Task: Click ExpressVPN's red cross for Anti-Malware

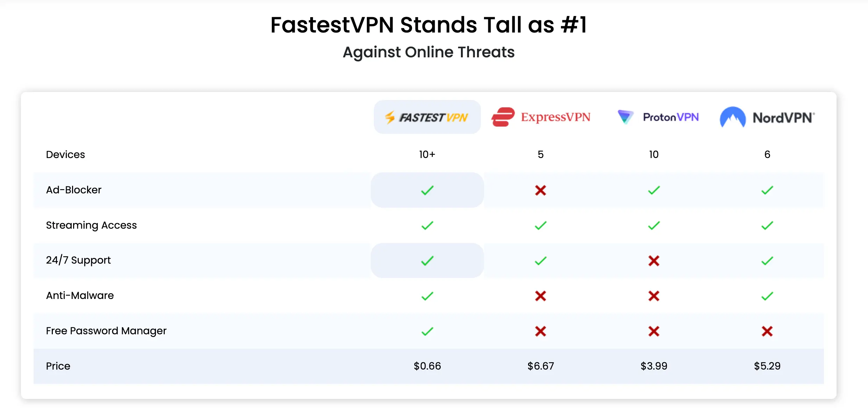Action: coord(540,296)
